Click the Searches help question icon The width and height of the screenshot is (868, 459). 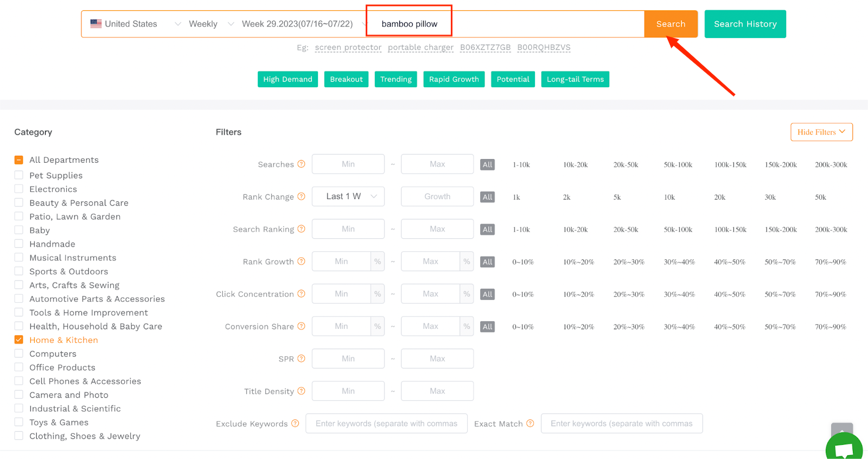tap(301, 164)
